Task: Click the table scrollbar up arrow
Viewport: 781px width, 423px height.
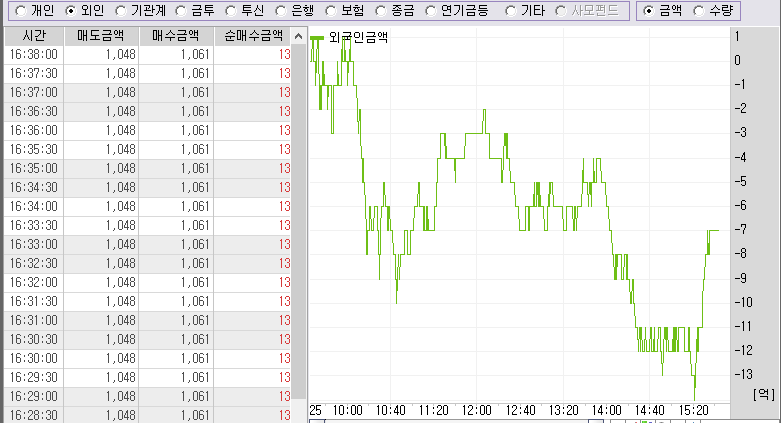Action: click(298, 36)
